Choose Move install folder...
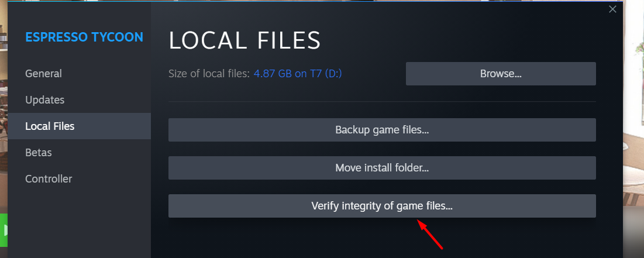The height and width of the screenshot is (258, 644). (x=382, y=168)
